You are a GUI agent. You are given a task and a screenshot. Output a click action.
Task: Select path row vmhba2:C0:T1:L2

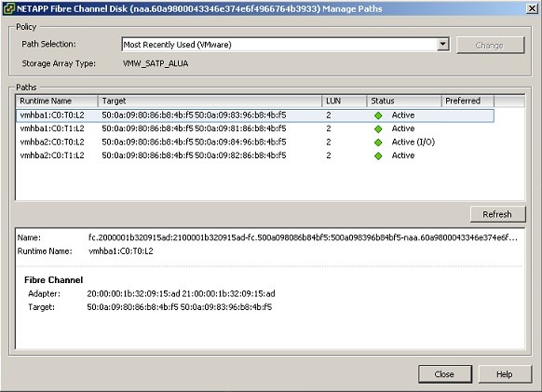tap(255, 155)
